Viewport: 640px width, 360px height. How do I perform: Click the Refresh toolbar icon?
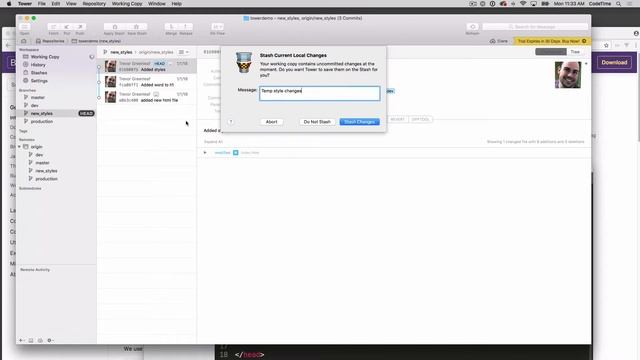pos(473,27)
